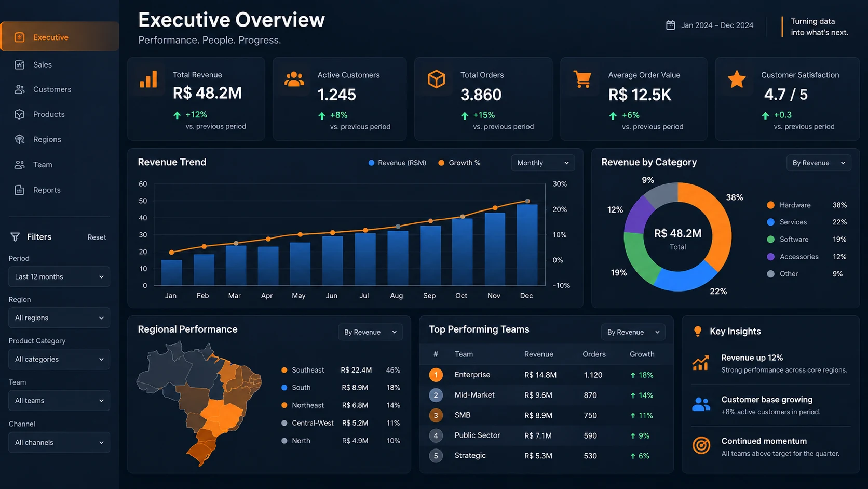Toggle Revenue (R$M) series in chart legend
This screenshot has width=868, height=489.
(397, 163)
